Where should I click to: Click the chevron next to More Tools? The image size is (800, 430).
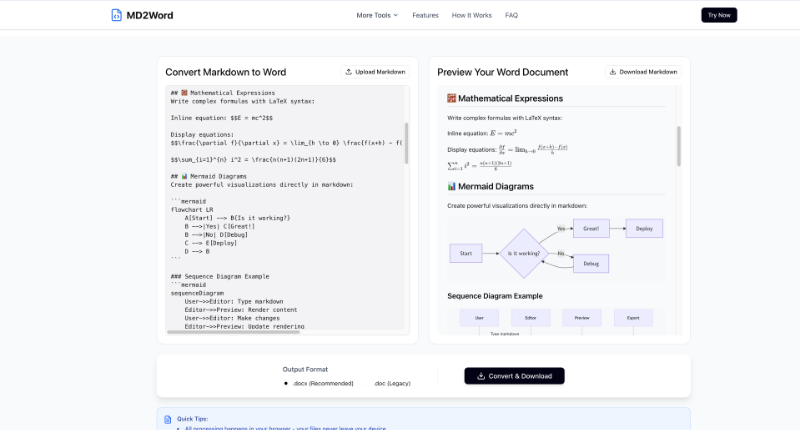(395, 15)
